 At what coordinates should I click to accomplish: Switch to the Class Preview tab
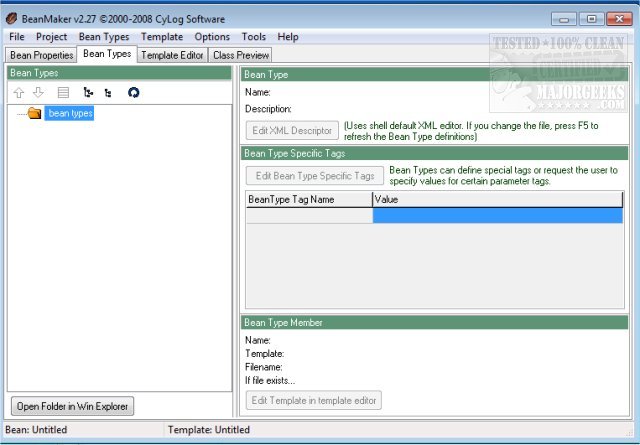[x=241, y=55]
